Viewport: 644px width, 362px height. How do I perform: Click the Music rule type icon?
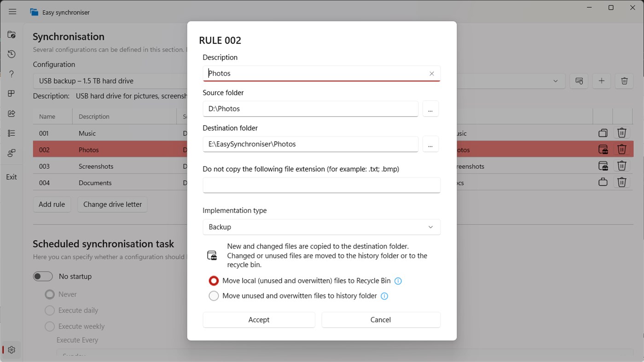pos(603,133)
